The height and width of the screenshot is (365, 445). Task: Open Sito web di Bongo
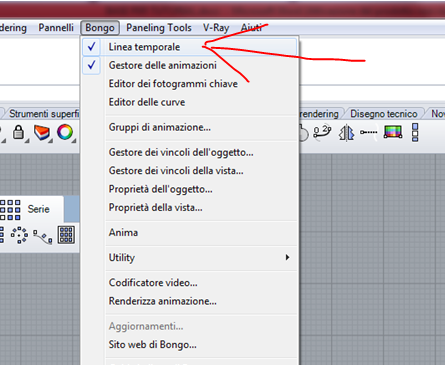[189, 344]
